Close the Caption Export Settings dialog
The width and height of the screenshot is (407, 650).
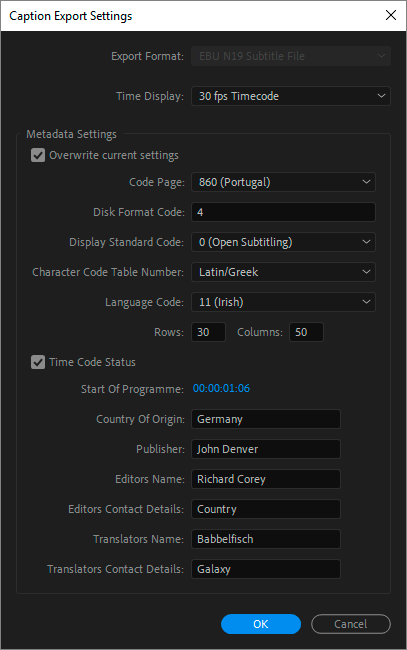point(390,15)
